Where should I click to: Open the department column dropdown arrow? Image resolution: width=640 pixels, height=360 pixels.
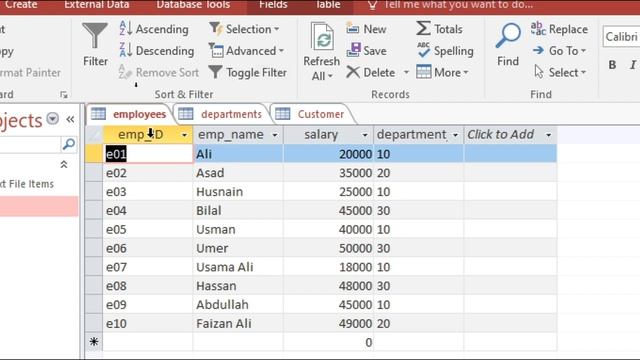pos(455,135)
